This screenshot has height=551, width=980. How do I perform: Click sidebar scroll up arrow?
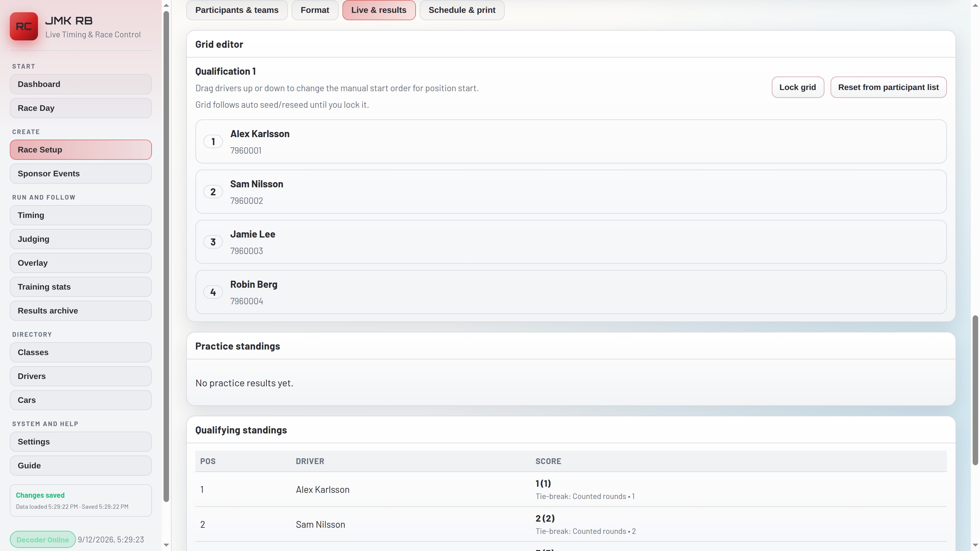(166, 5)
